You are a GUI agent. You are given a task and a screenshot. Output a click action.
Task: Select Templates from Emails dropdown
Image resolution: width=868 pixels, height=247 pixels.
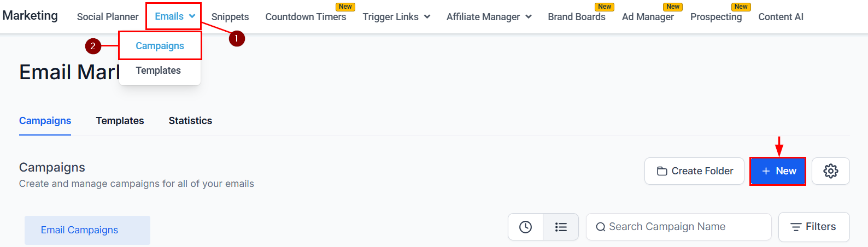pyautogui.click(x=159, y=70)
